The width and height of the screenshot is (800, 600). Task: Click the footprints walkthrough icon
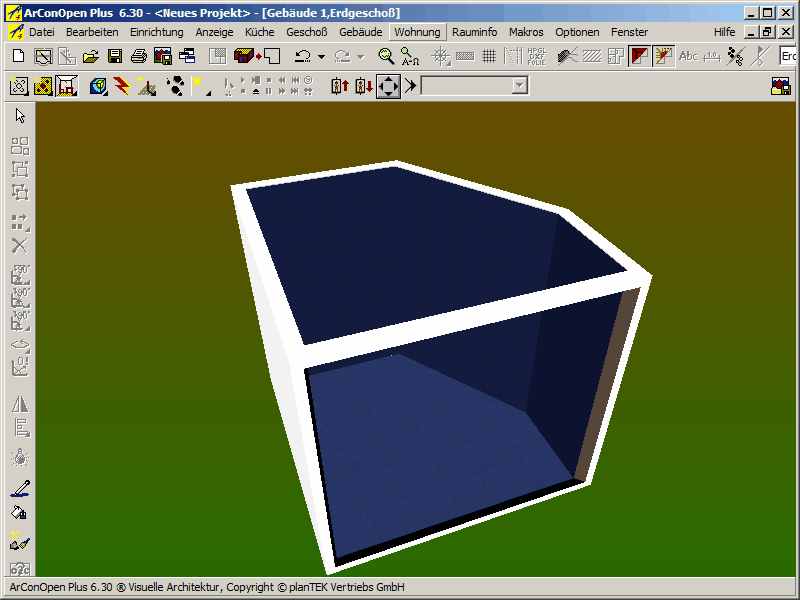(175, 86)
